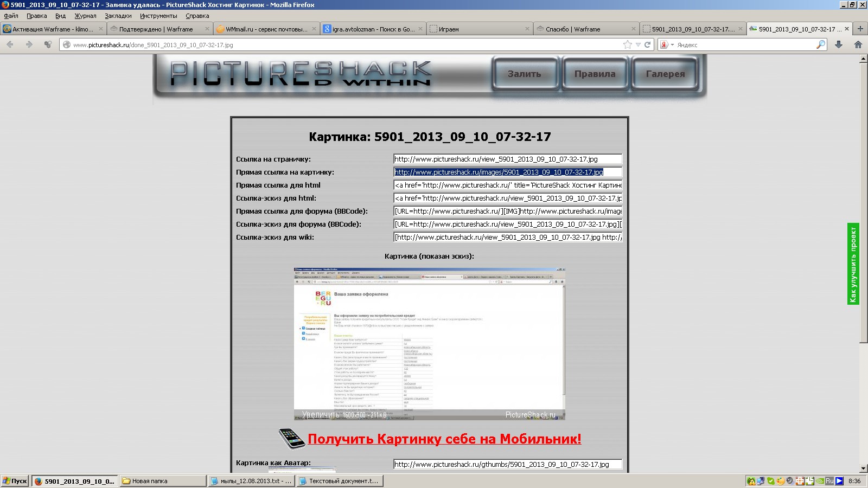Click the mobile phone icon
Image resolution: width=868 pixels, height=488 pixels.
click(292, 438)
